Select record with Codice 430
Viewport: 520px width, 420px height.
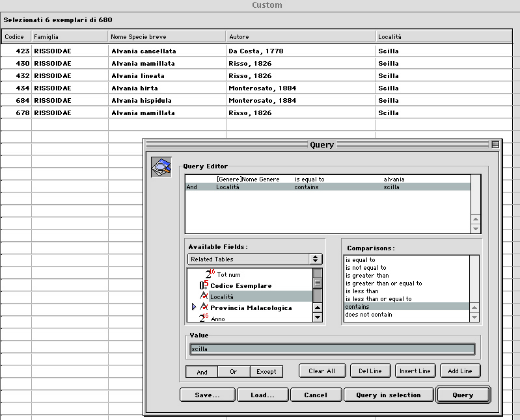pos(256,63)
